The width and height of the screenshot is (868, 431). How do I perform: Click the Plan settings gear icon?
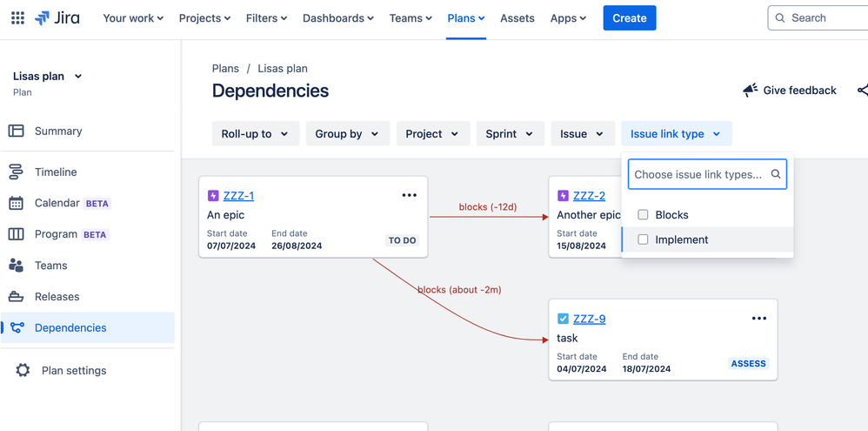point(23,370)
